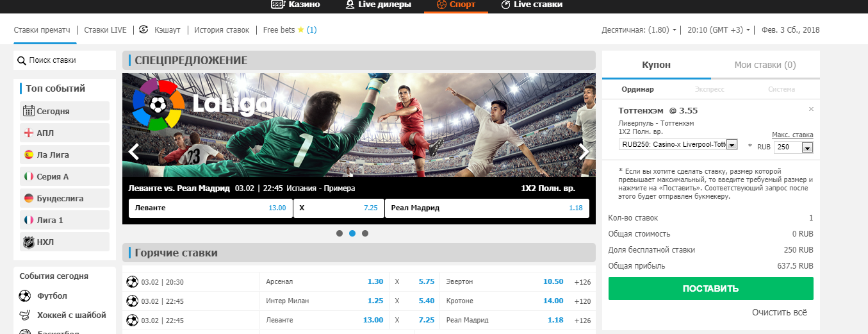Switch to Ставки прематч tab

pos(42,29)
